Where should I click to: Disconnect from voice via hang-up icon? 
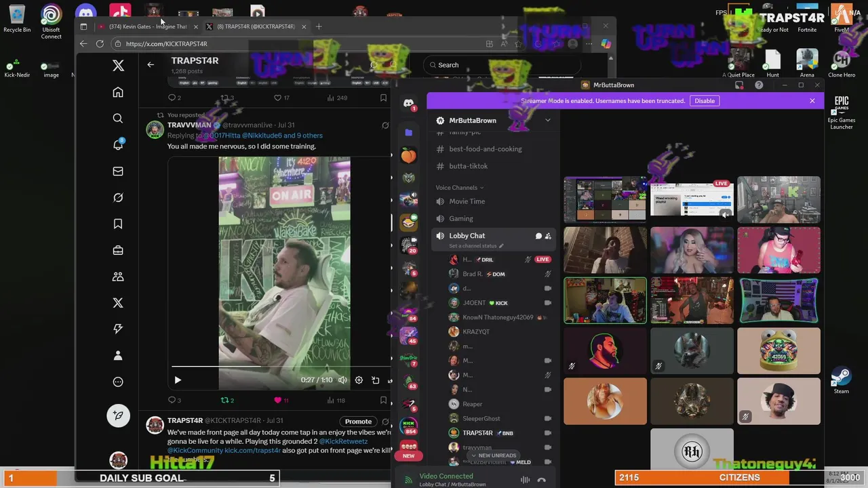click(541, 480)
